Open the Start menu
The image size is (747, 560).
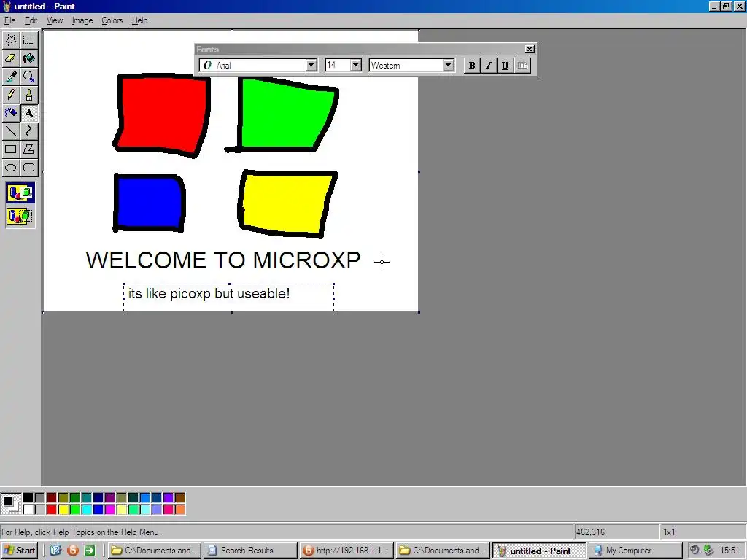20,551
